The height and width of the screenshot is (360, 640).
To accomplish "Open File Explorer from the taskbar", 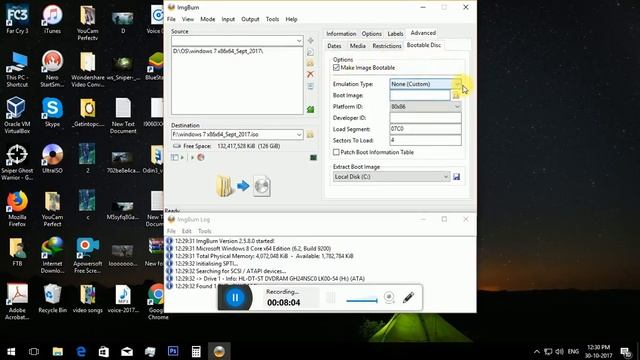I will (x=58, y=351).
